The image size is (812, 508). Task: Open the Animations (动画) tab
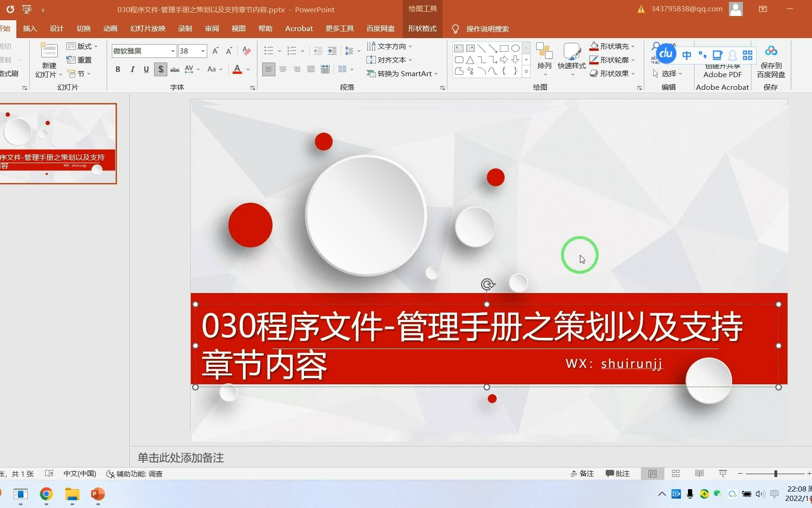click(x=110, y=29)
